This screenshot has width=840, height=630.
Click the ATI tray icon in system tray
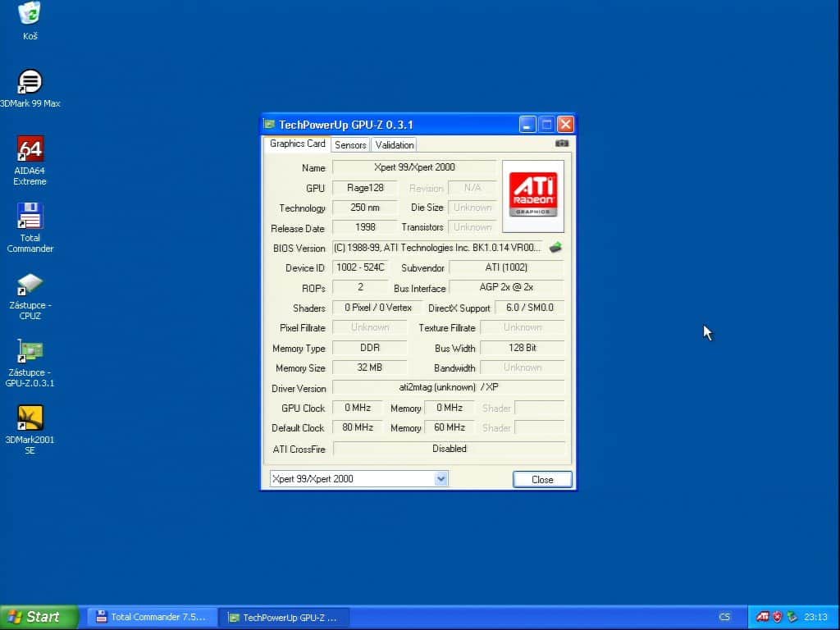[762, 617]
